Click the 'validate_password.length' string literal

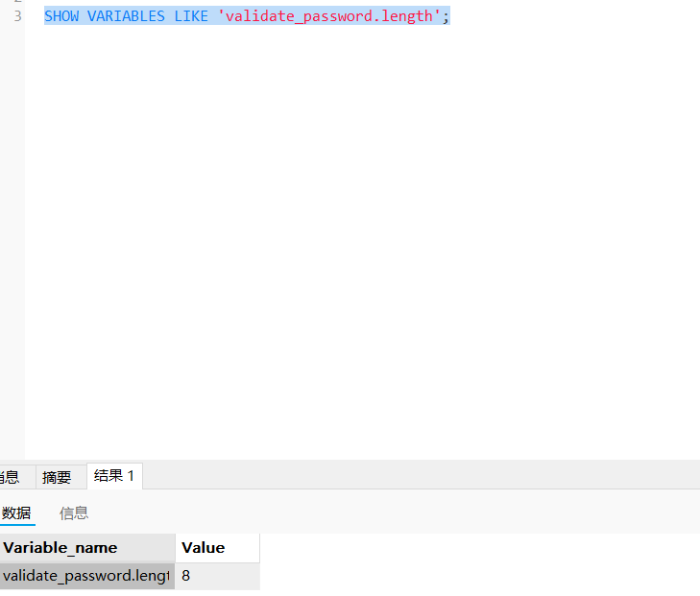pos(328,16)
